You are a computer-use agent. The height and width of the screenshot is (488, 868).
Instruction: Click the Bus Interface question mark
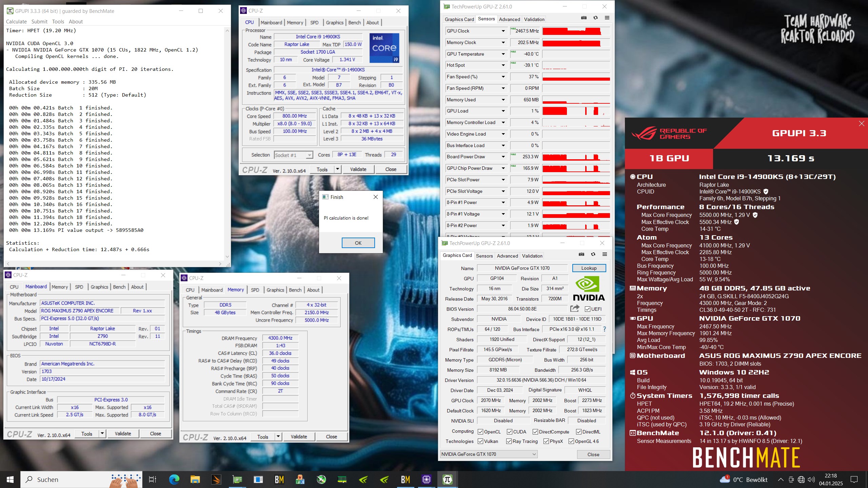pyautogui.click(x=604, y=329)
